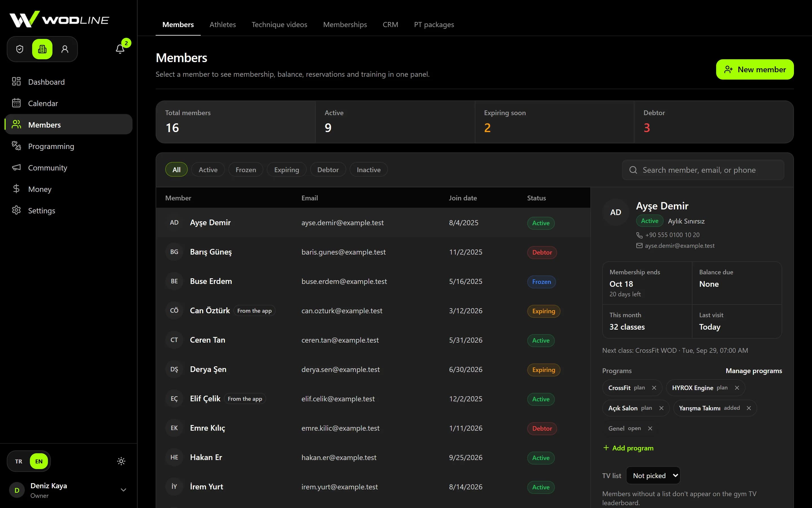This screenshot has height=508, width=812.
Task: Click Add program
Action: 628,448
